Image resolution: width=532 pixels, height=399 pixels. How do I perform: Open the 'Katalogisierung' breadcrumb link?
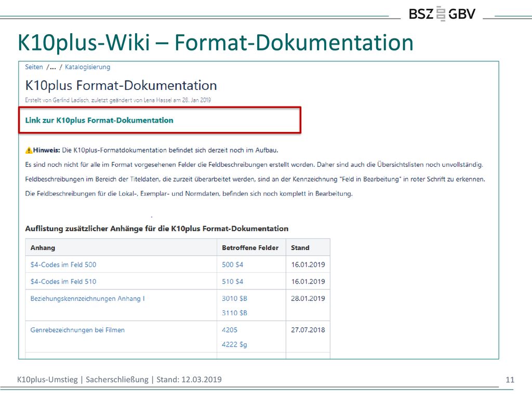pyautogui.click(x=87, y=67)
